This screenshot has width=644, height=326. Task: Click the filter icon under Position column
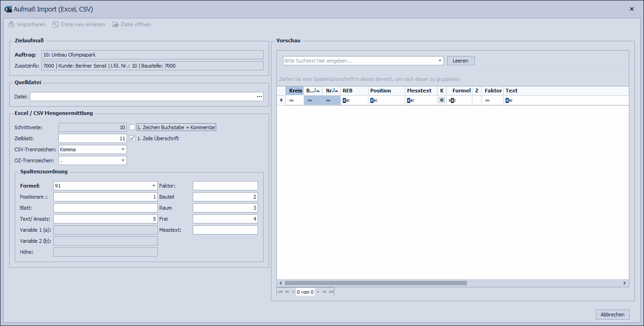(374, 100)
